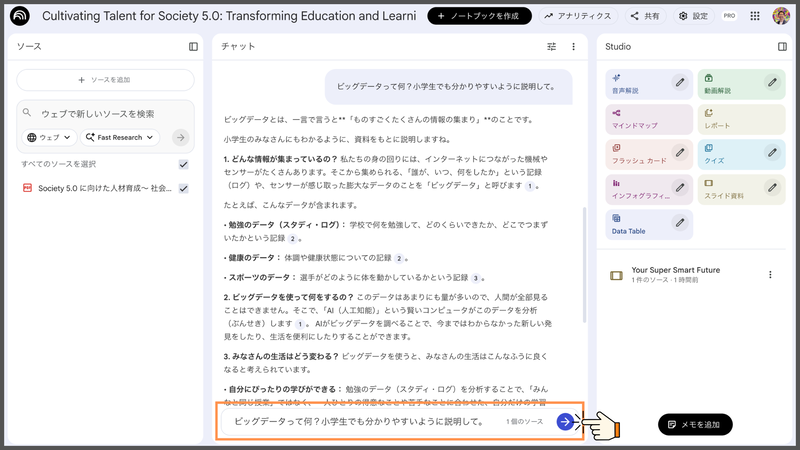Click the PRO badge
This screenshot has width=800, height=450.
pyautogui.click(x=729, y=16)
